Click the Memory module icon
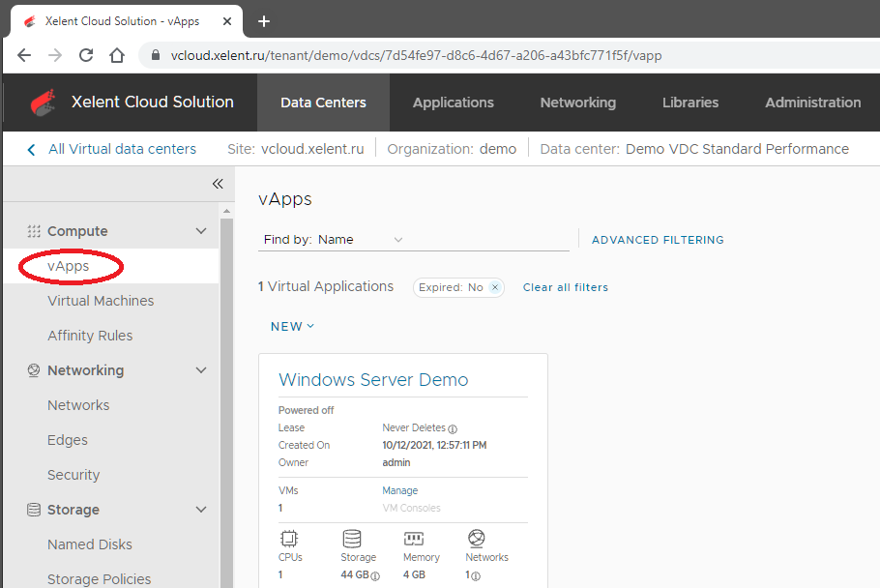Image resolution: width=880 pixels, height=588 pixels. pos(414,539)
